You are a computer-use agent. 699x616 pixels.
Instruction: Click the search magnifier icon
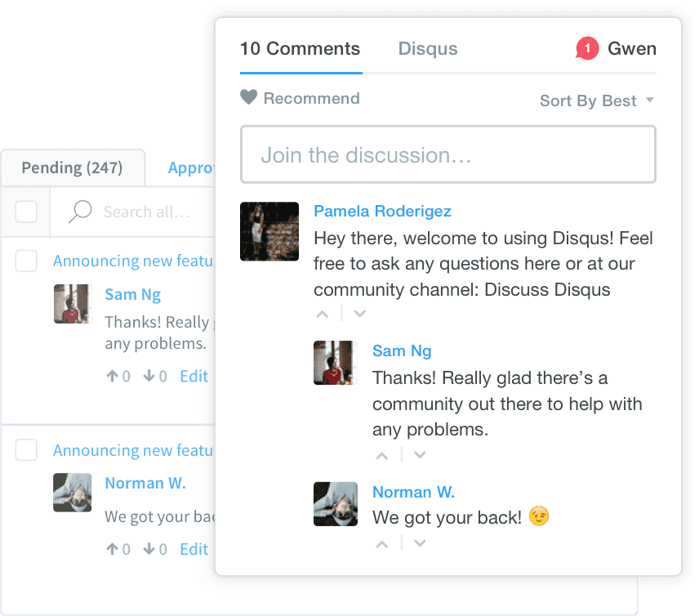[80, 212]
